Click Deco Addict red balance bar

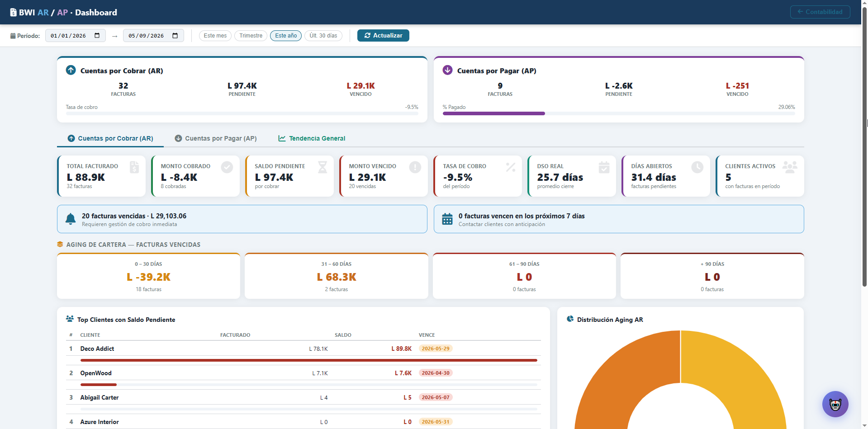(x=309, y=360)
